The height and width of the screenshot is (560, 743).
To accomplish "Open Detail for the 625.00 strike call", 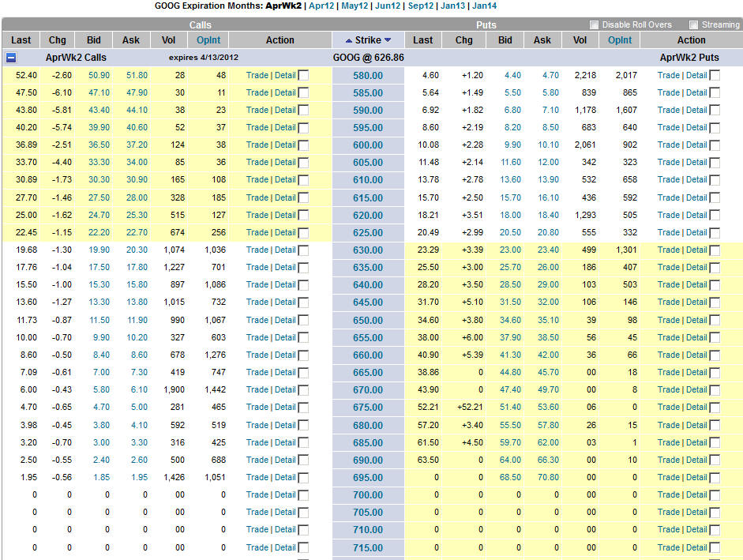I will (x=285, y=232).
